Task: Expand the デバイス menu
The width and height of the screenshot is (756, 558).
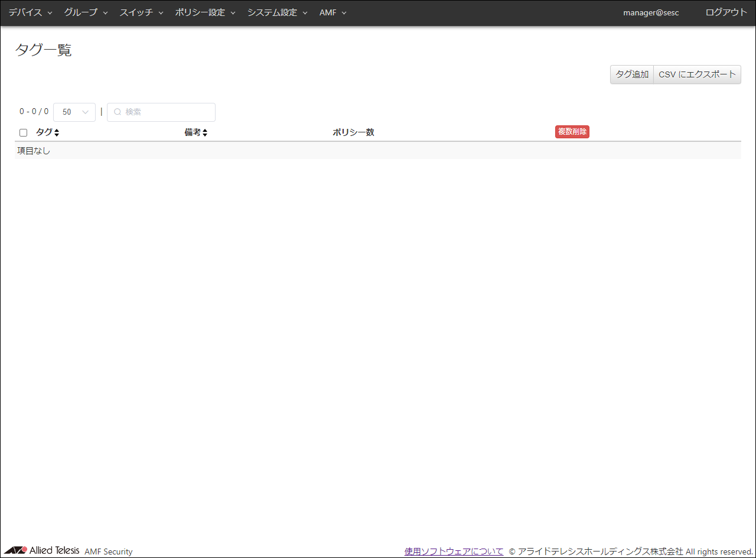Action: pyautogui.click(x=30, y=12)
